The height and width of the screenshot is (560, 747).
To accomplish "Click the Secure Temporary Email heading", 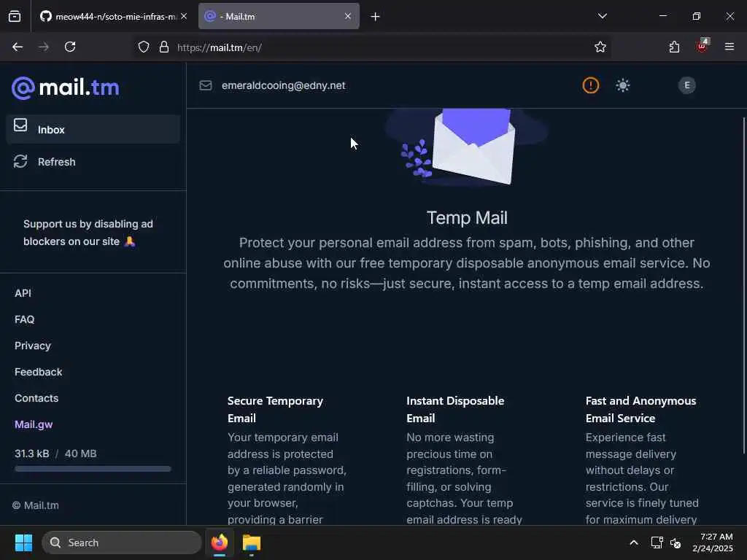I will [x=275, y=410].
